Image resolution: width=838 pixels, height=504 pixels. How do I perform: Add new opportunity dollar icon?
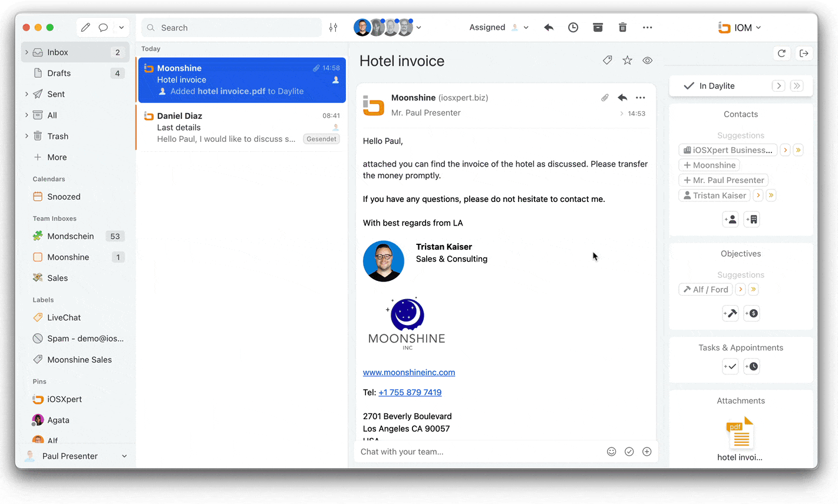pos(751,313)
